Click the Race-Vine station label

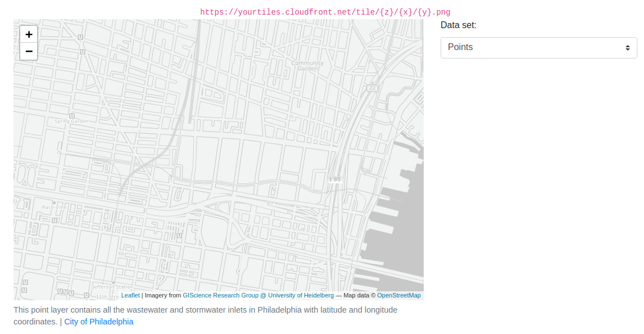coord(54,207)
